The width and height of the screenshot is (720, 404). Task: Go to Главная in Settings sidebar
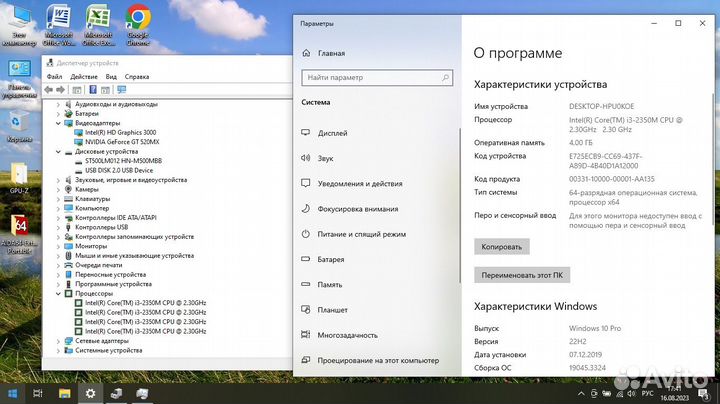point(331,53)
